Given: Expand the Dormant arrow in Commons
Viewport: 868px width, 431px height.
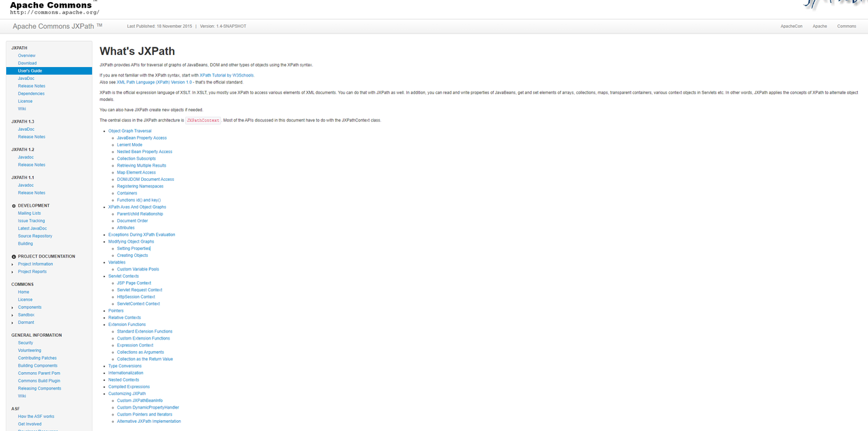Looking at the screenshot, I should click(12, 323).
